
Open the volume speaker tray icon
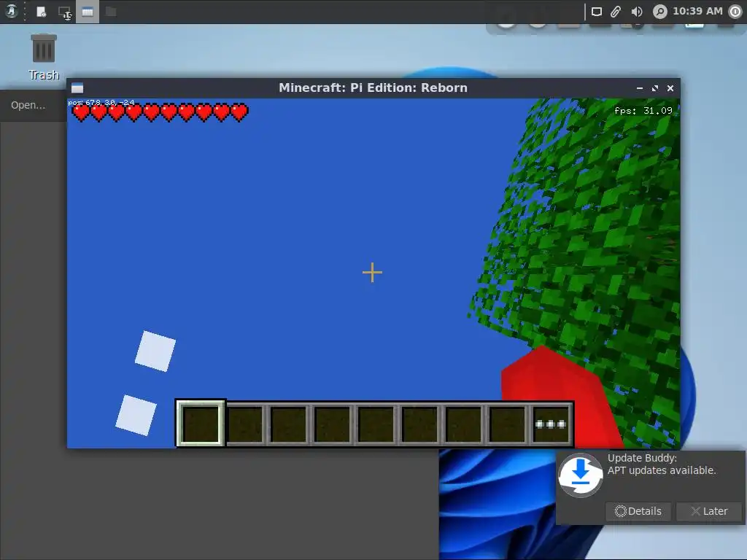point(636,12)
